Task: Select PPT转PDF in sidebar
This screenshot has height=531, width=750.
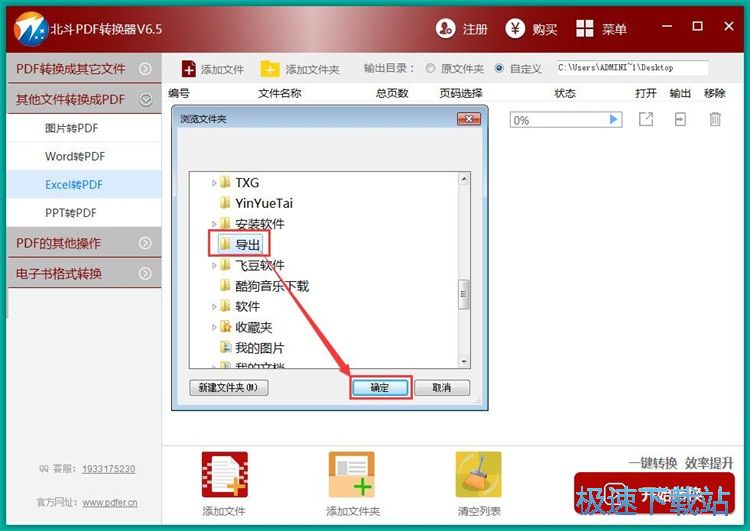Action: tap(84, 213)
